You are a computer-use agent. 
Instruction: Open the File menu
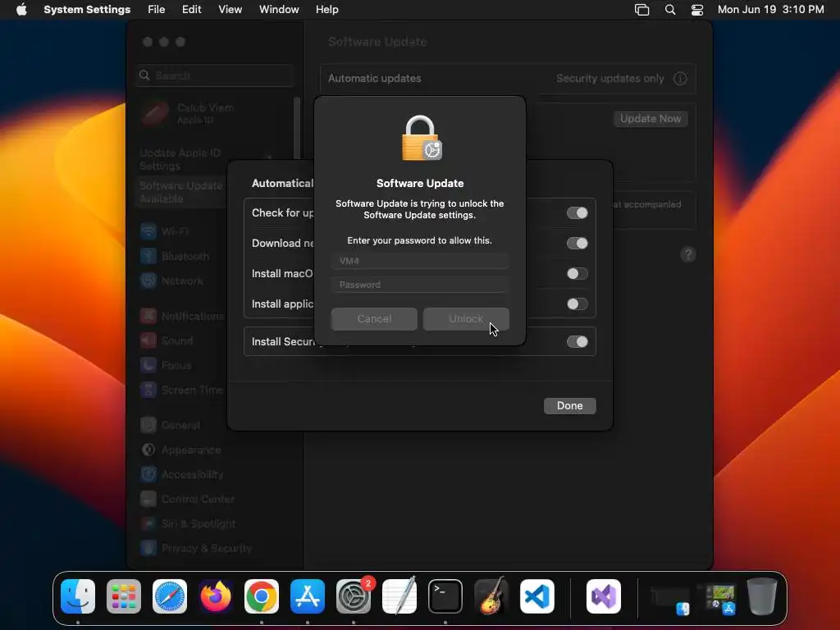point(157,10)
